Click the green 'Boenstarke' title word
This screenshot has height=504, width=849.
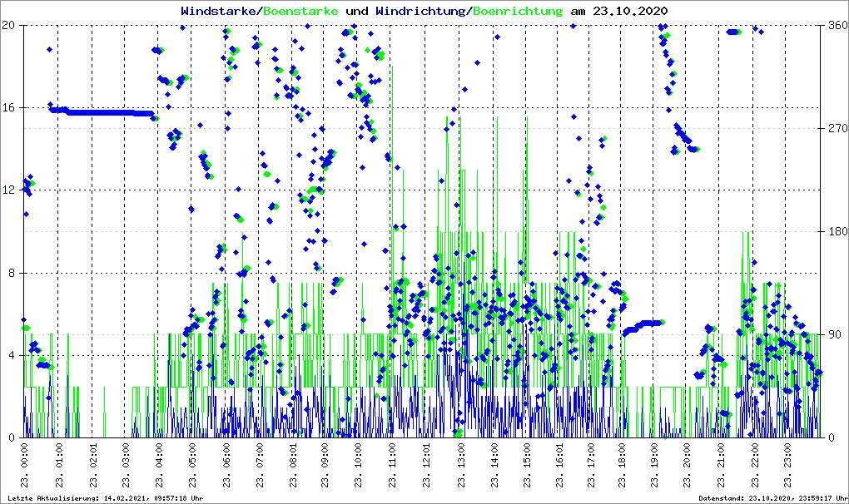click(300, 12)
